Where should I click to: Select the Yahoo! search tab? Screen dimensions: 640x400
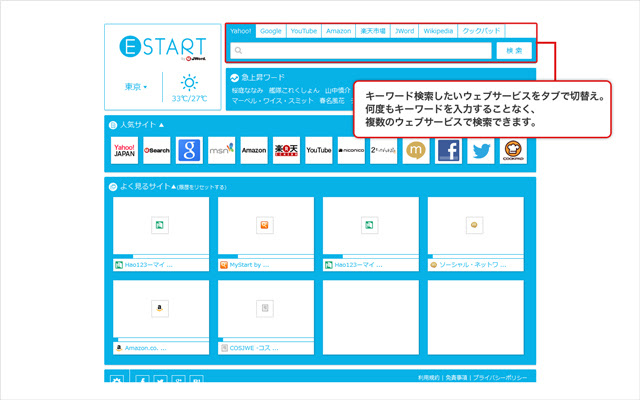click(x=240, y=31)
